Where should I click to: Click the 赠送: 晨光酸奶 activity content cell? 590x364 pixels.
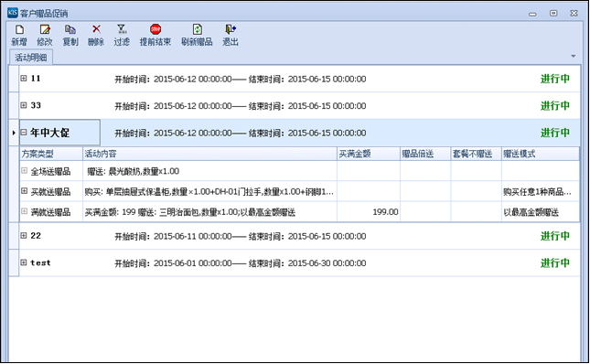(x=209, y=171)
